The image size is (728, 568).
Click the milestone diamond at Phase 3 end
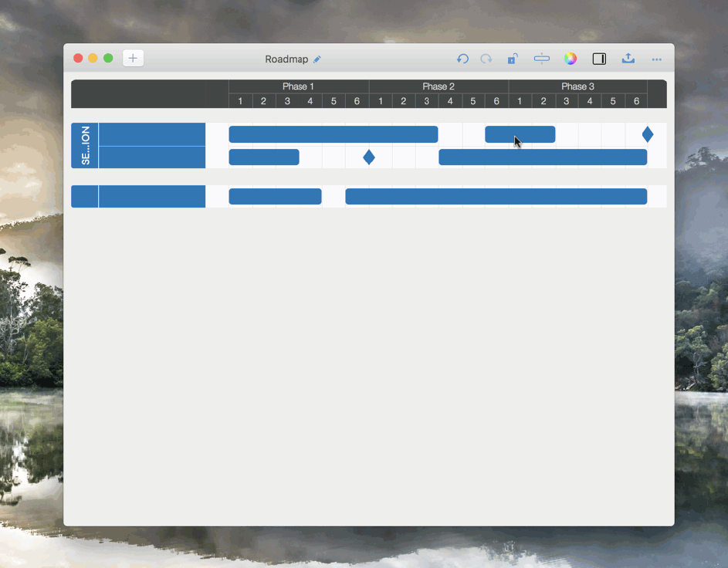point(648,135)
